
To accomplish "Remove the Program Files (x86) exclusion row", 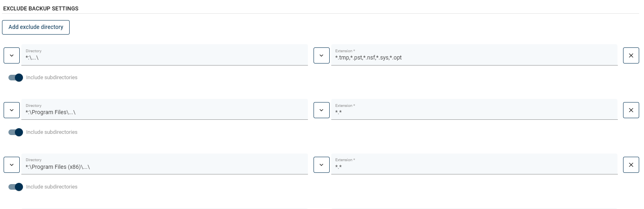I will pyautogui.click(x=631, y=165).
